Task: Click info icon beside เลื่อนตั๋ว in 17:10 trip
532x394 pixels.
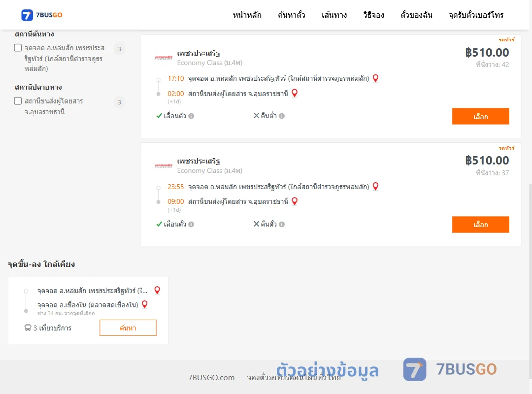Action: [x=191, y=116]
